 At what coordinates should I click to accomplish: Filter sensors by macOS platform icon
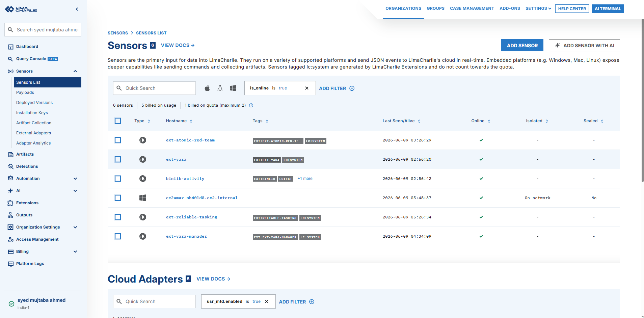tap(207, 88)
